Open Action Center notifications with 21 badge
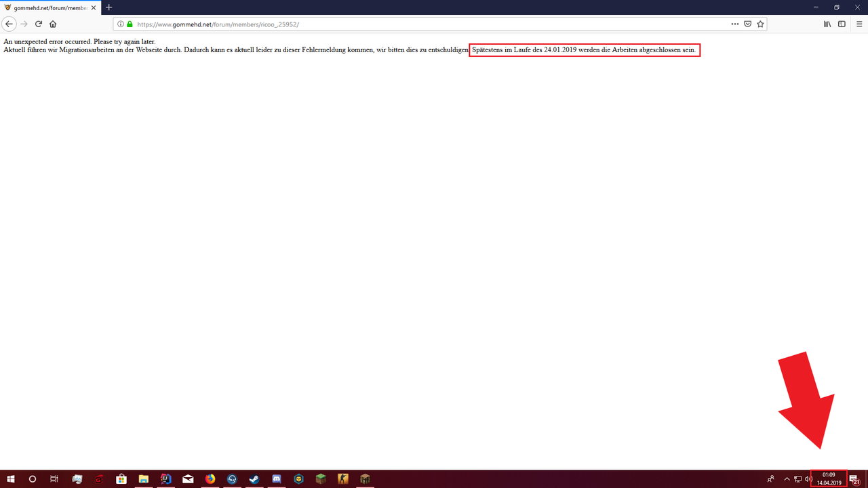 (x=854, y=479)
